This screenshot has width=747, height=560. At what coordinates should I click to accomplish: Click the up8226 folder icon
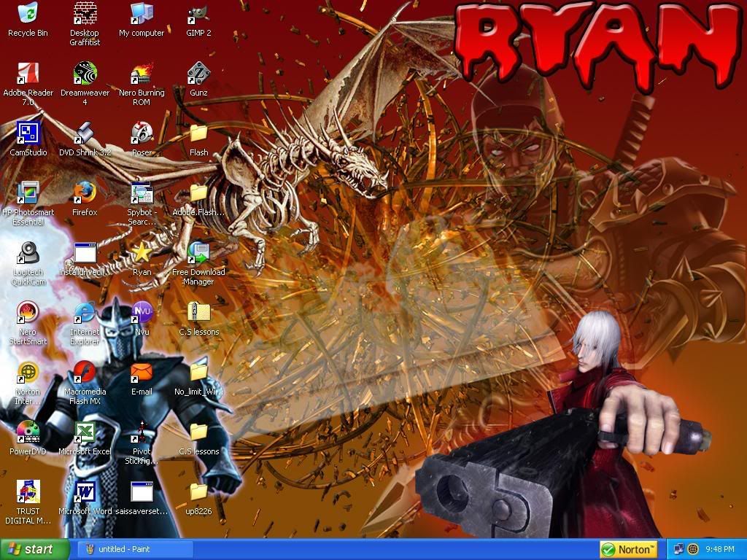[198, 492]
